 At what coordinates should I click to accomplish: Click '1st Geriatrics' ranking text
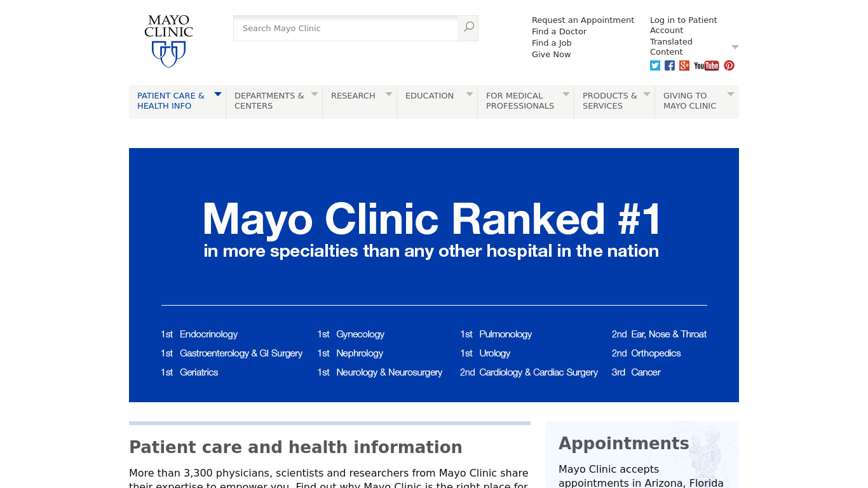pos(189,372)
